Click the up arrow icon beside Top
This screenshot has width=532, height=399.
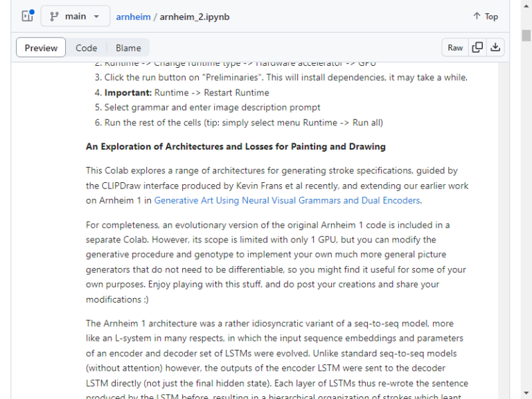(x=477, y=16)
